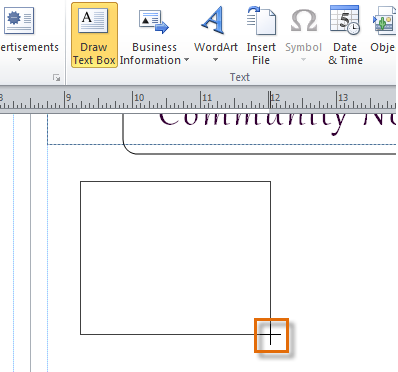Insert WordArt from the ribbon

[x=216, y=35]
